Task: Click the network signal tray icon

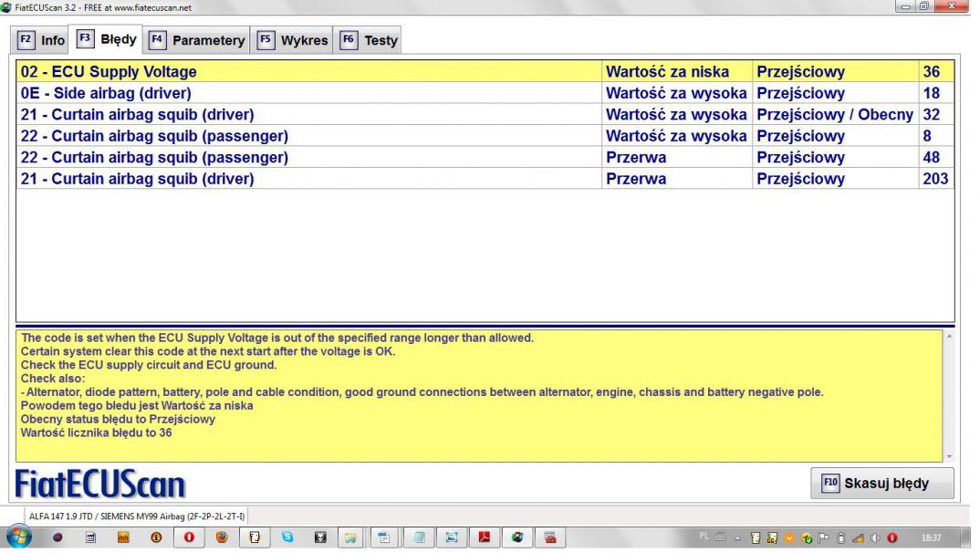Action: pos(858,538)
